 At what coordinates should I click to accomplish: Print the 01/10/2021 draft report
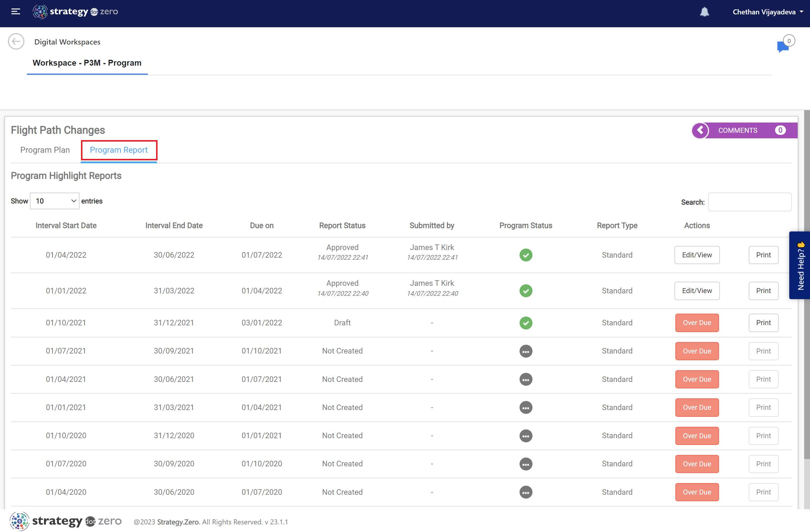763,323
